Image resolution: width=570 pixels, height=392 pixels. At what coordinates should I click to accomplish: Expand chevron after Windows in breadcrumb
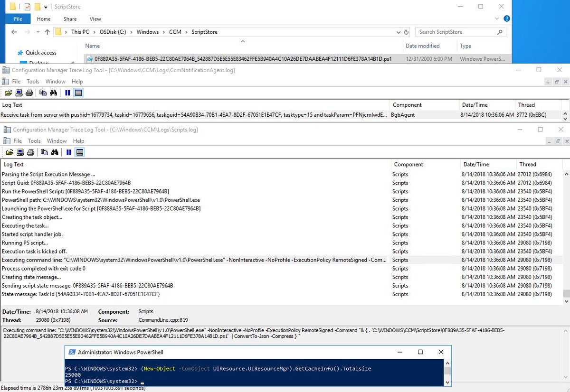coord(164,32)
